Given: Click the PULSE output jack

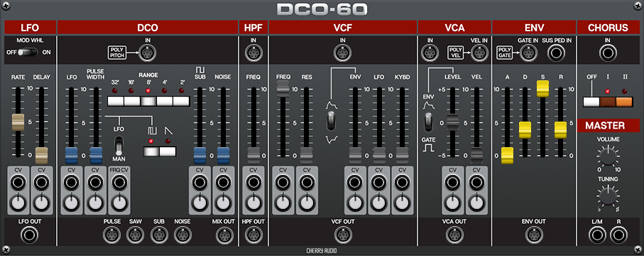Looking at the screenshot, I should (112, 235).
